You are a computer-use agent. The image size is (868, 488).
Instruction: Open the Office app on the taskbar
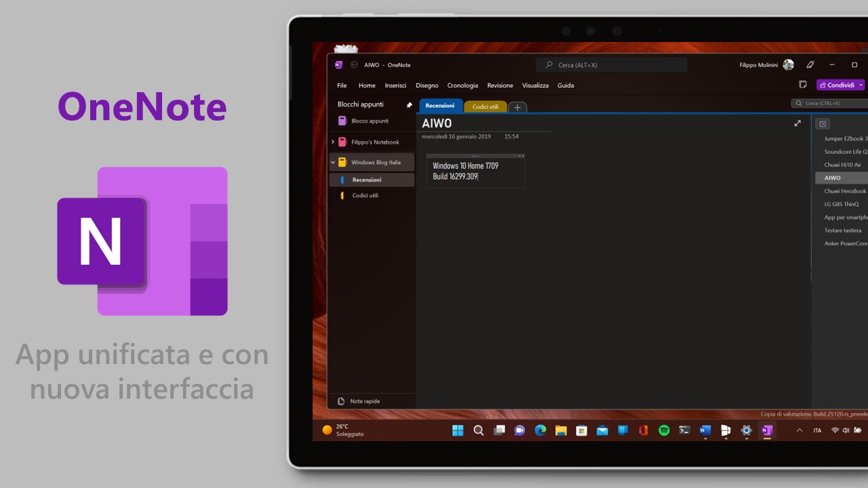pyautogui.click(x=644, y=430)
